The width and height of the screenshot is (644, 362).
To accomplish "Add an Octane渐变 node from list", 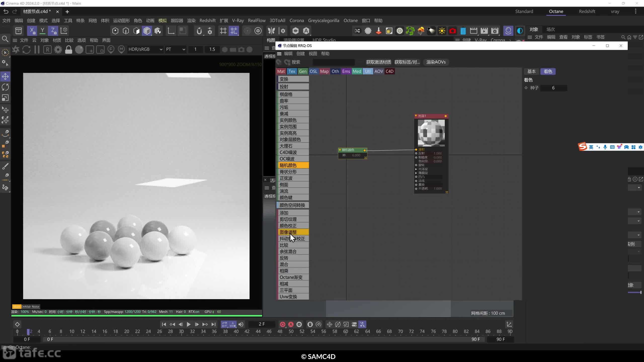I will coord(293,277).
